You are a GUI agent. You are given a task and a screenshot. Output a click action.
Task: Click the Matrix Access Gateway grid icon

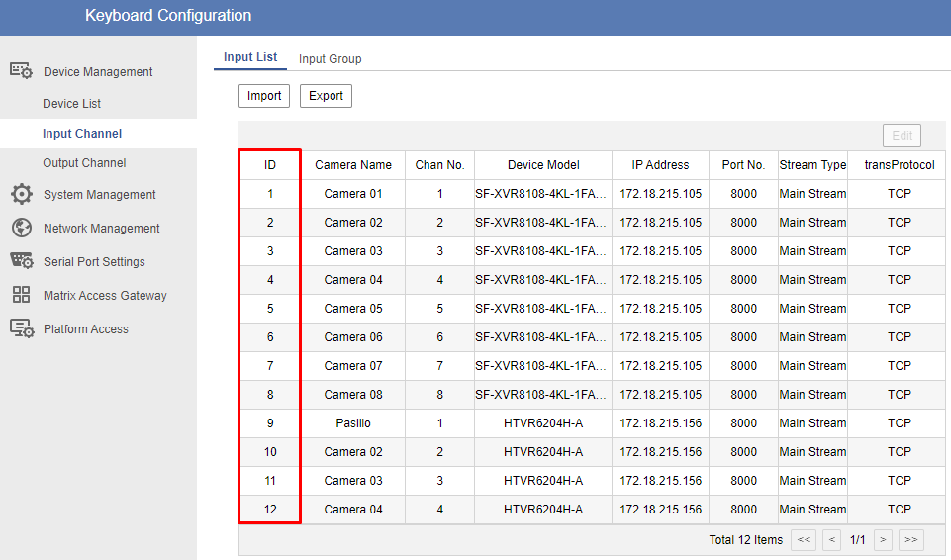click(x=21, y=295)
